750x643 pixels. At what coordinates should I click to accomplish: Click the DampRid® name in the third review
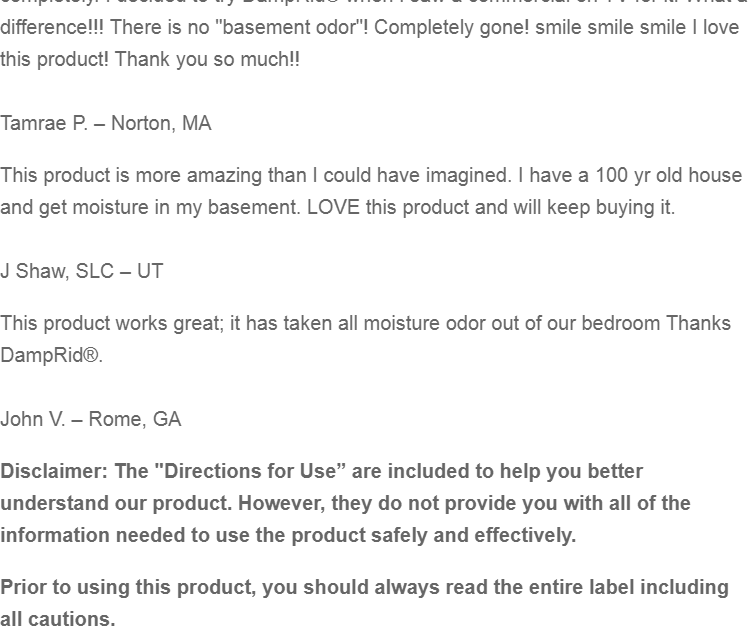pyautogui.click(x=50, y=355)
